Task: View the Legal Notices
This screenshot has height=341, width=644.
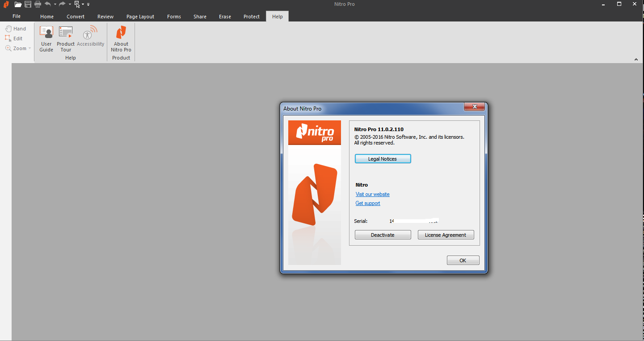Action: pos(383,158)
